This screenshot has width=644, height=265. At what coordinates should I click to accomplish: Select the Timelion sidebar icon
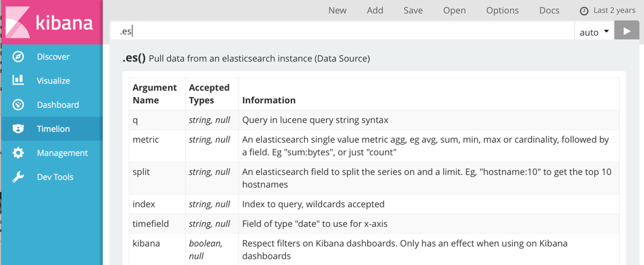(x=18, y=129)
